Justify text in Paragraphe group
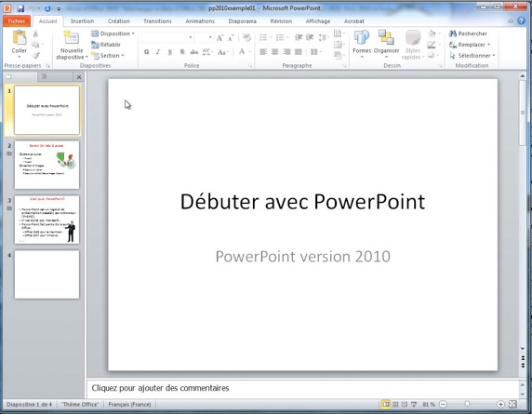532x414 pixels. pos(299,52)
